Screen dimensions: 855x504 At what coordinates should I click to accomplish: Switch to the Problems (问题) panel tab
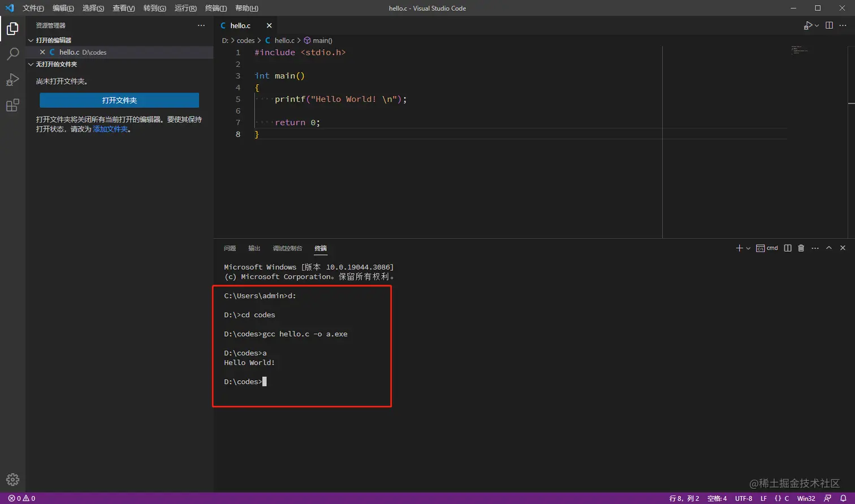click(x=230, y=248)
